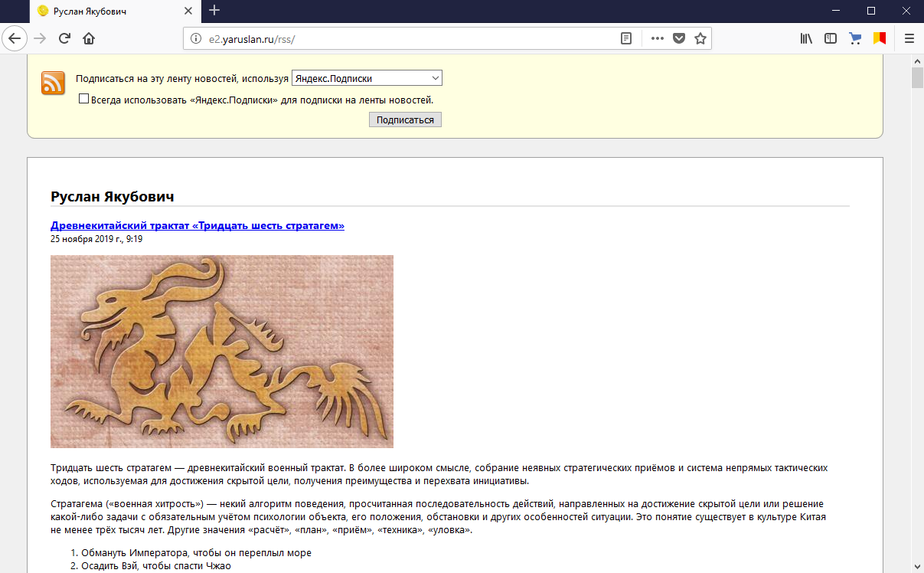The width and height of the screenshot is (924, 573).
Task: Open the page actions menu
Action: 658,38
